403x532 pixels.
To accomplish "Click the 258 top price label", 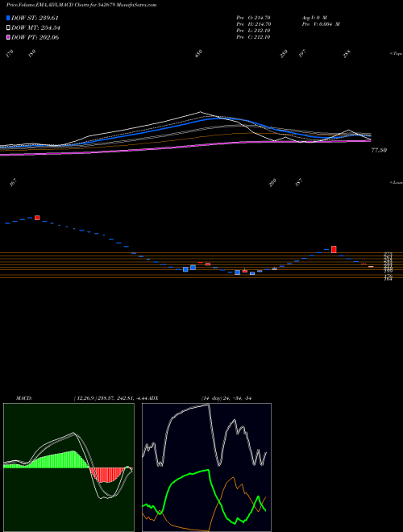I will pos(347,54).
